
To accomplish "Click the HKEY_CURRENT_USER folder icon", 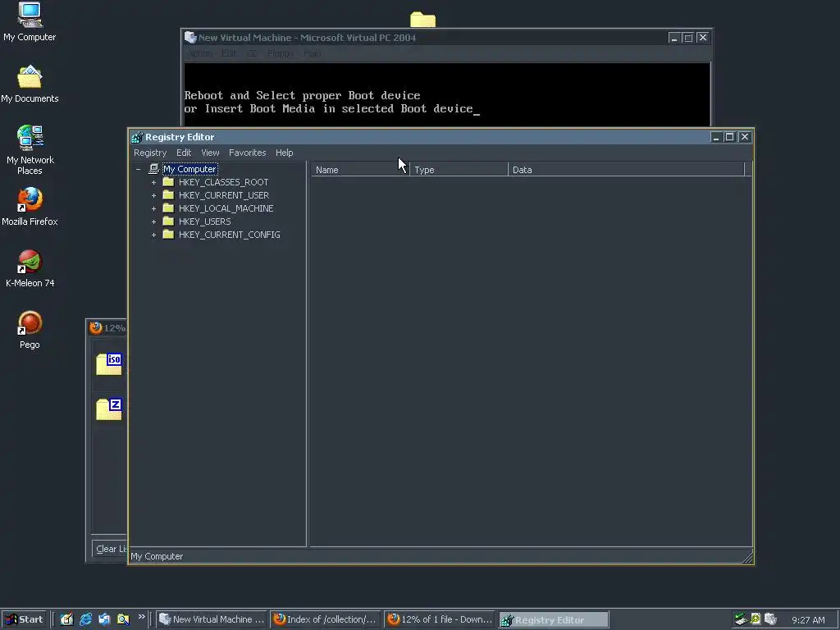I will [168, 195].
